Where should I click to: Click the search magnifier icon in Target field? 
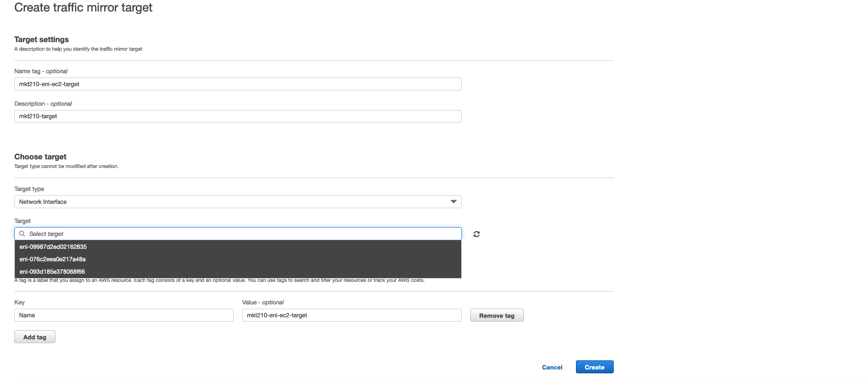point(22,234)
